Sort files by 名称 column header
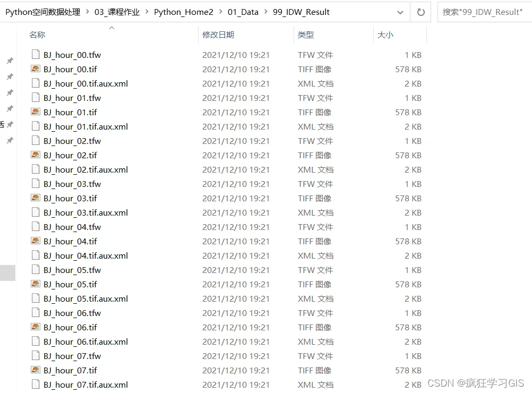 coord(37,35)
